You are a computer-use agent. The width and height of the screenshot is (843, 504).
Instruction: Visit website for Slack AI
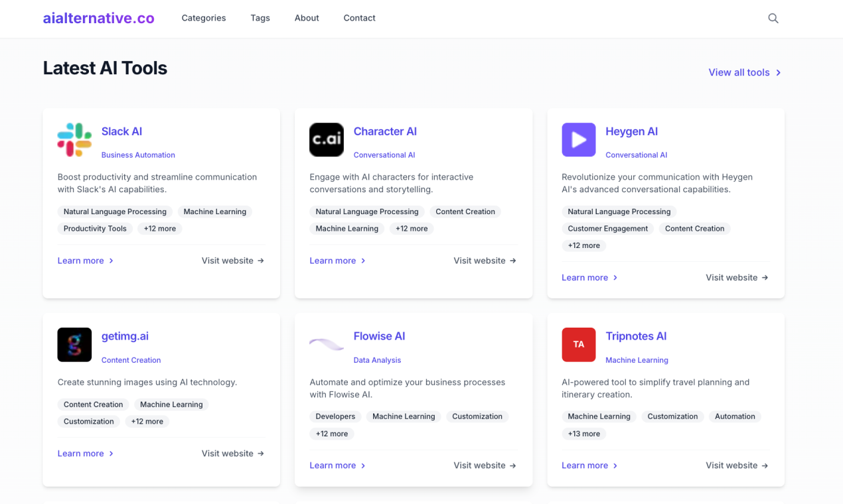(233, 261)
